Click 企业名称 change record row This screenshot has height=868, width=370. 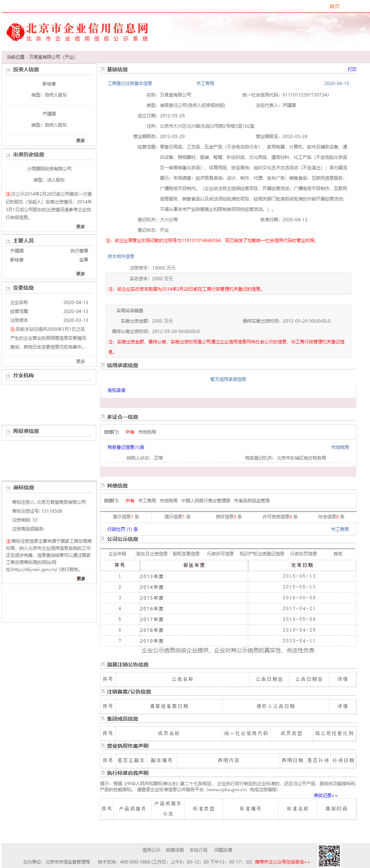49,303
